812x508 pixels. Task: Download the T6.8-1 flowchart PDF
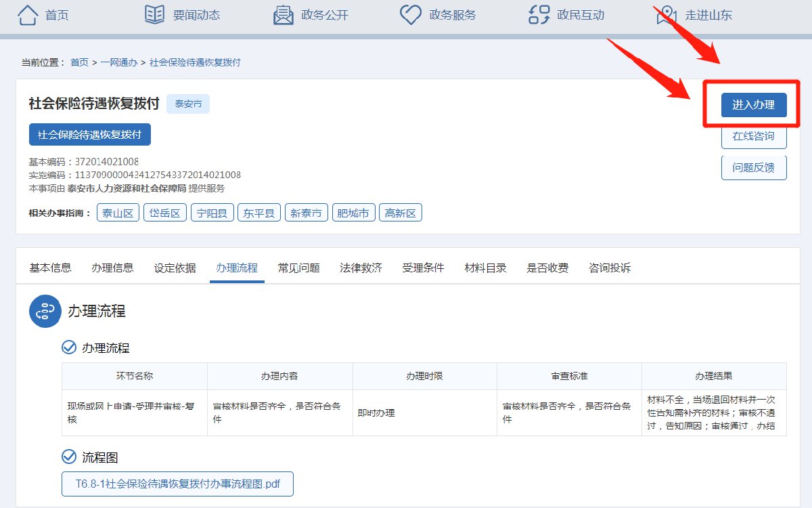point(177,484)
